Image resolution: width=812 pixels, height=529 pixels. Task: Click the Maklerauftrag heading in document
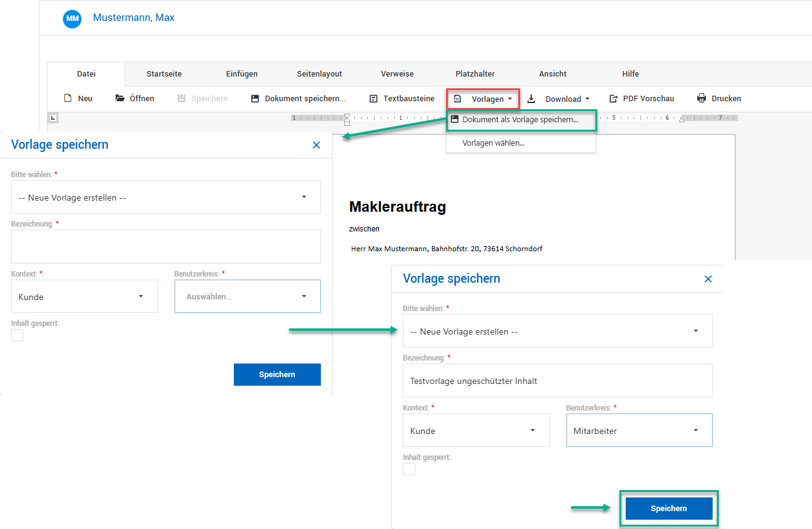pos(397,207)
